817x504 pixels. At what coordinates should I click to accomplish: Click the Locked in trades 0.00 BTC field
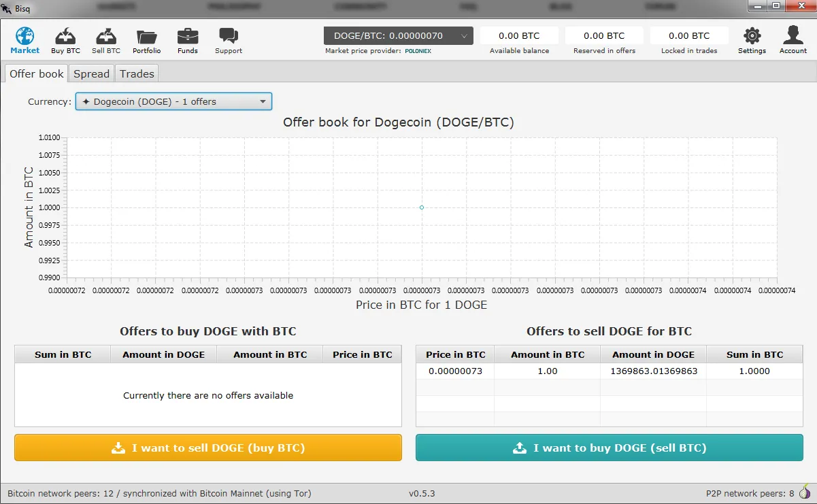click(689, 36)
